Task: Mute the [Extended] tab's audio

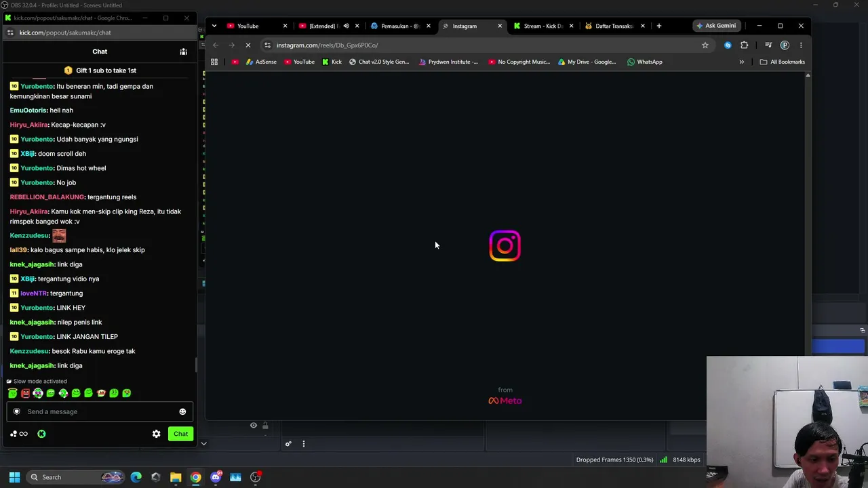Action: coord(346,26)
